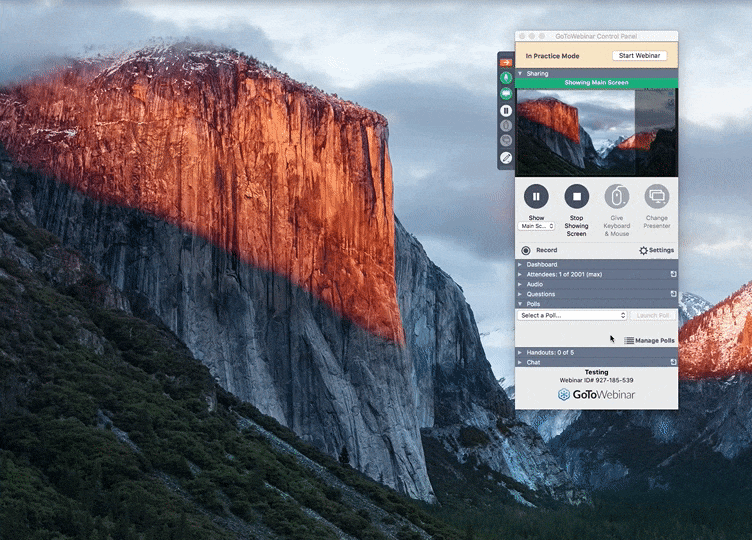The height and width of the screenshot is (540, 752).
Task: Undock the Attendees pane using its pop-out icon
Action: point(673,274)
